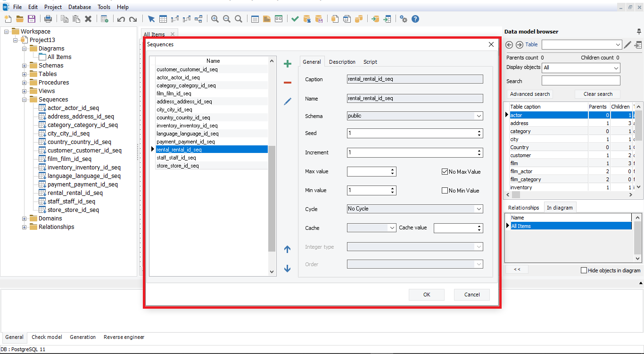
Task: Open the Description tab in Sequences dialog
Action: (342, 61)
